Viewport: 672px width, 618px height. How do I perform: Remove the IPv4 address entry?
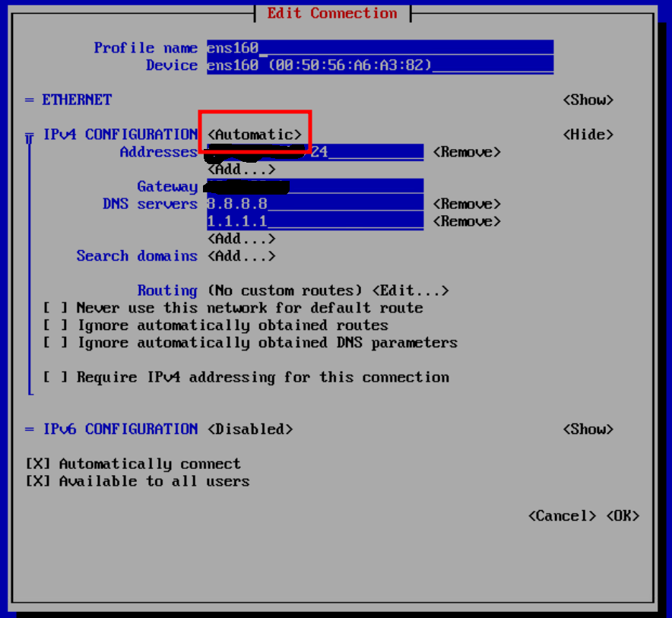pos(467,152)
